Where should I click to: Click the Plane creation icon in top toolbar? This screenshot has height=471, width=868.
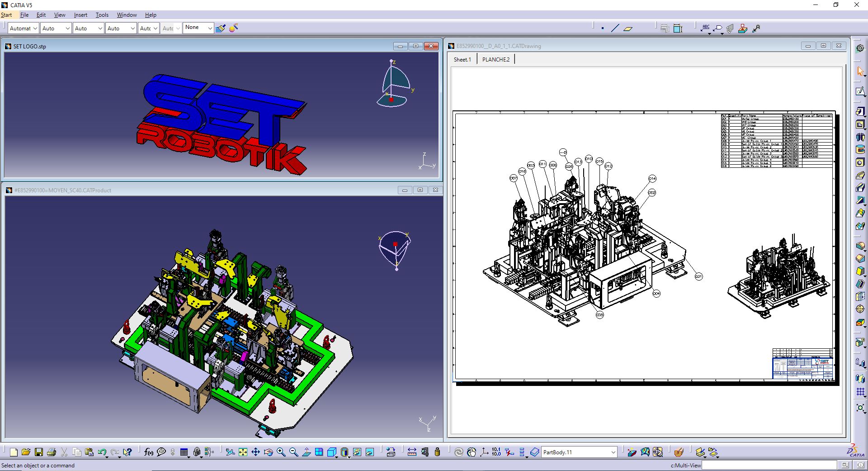point(627,28)
